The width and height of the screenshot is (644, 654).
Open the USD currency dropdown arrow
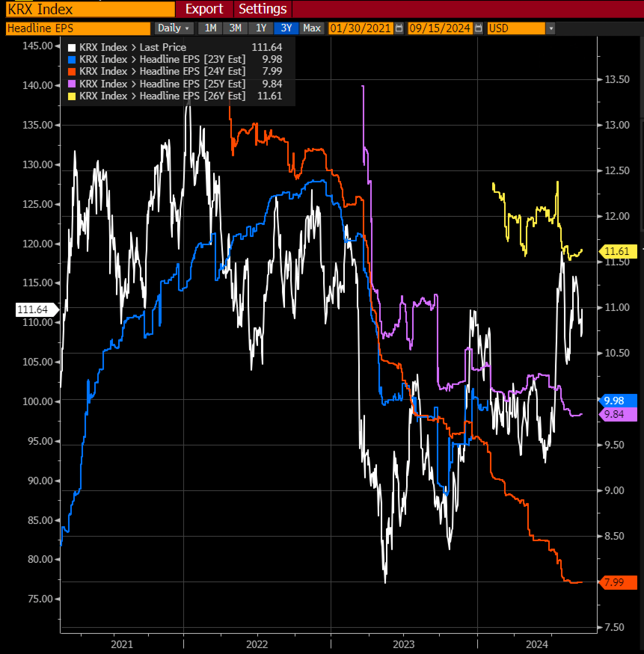pyautogui.click(x=550, y=28)
